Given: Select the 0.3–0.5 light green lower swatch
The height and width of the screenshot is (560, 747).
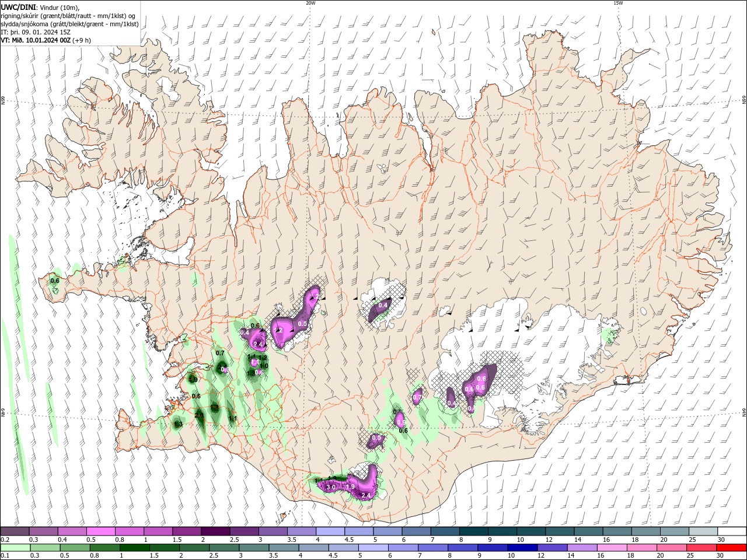Looking at the screenshot, I should 46,548.
